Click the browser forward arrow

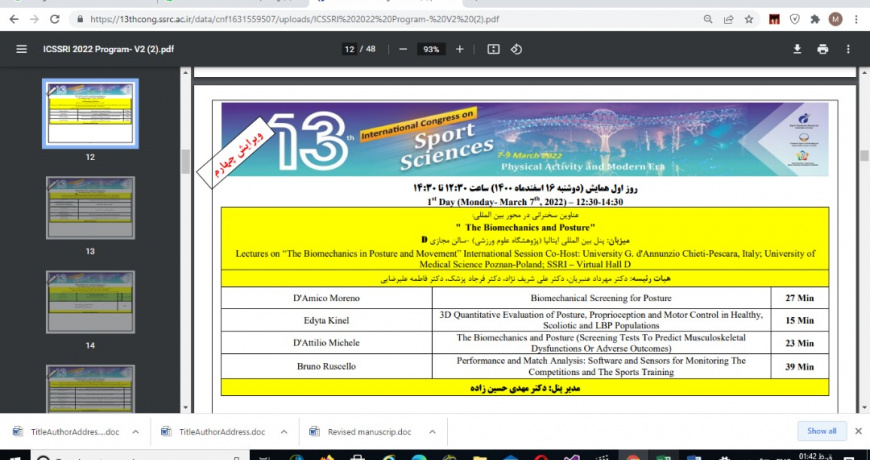point(34,19)
